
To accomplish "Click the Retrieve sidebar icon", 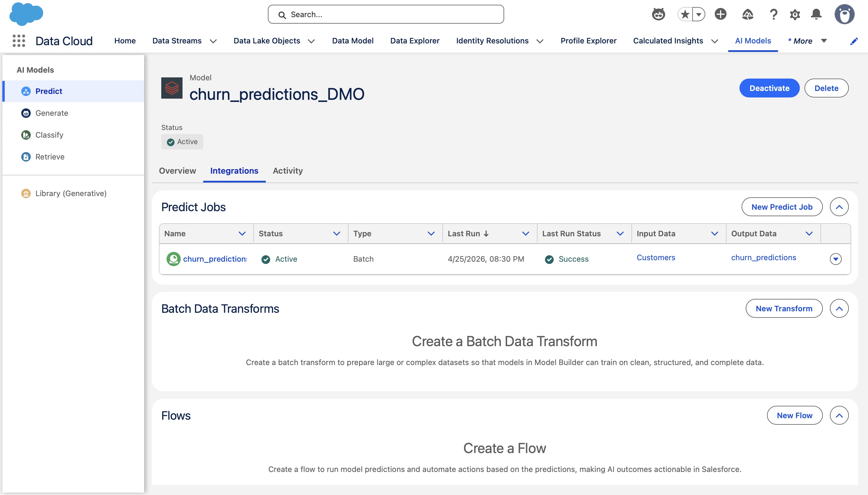I will [26, 157].
